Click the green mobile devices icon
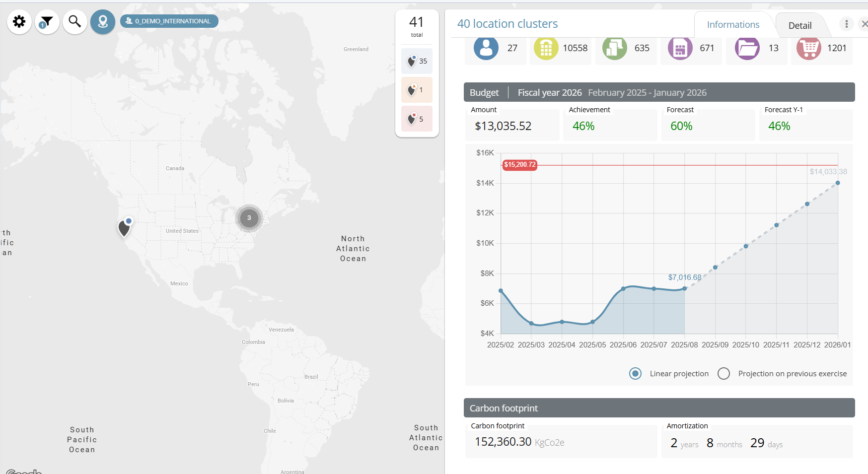Image resolution: width=868 pixels, height=474 pixels. [614, 48]
